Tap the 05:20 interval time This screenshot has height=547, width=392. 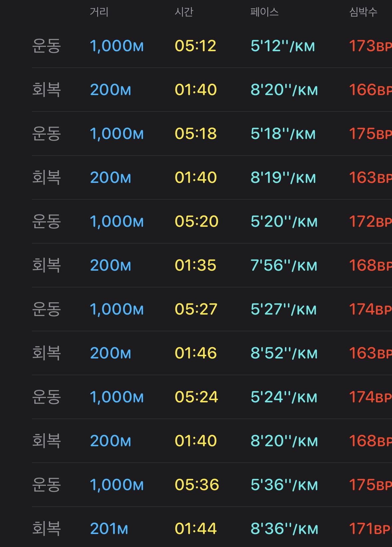[196, 221]
